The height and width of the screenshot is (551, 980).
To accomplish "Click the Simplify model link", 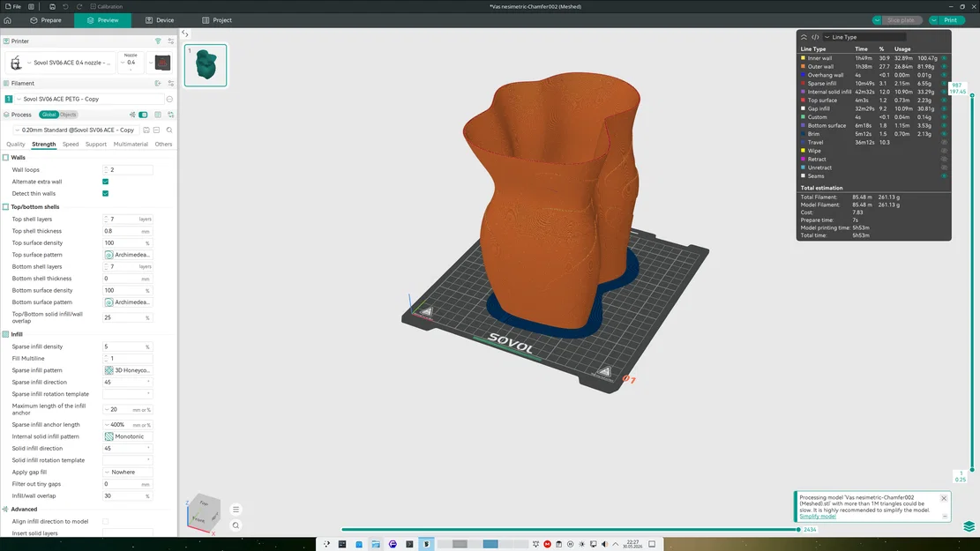I will tap(818, 516).
